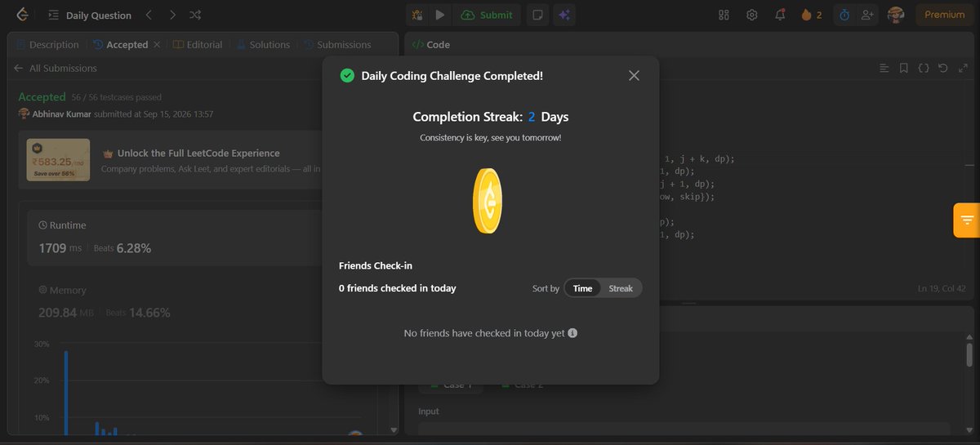Click the format code lines icon
The height and width of the screenshot is (445, 980).
(x=884, y=69)
